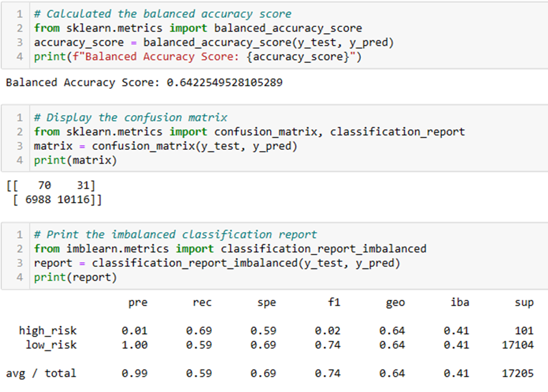Click total support value 17205

tap(518, 373)
